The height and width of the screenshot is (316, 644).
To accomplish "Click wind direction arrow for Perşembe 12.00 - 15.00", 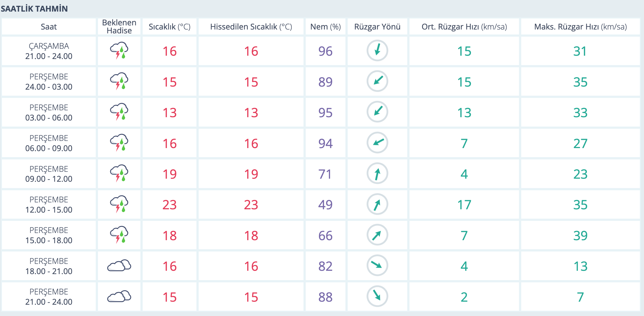I will pos(377,204).
